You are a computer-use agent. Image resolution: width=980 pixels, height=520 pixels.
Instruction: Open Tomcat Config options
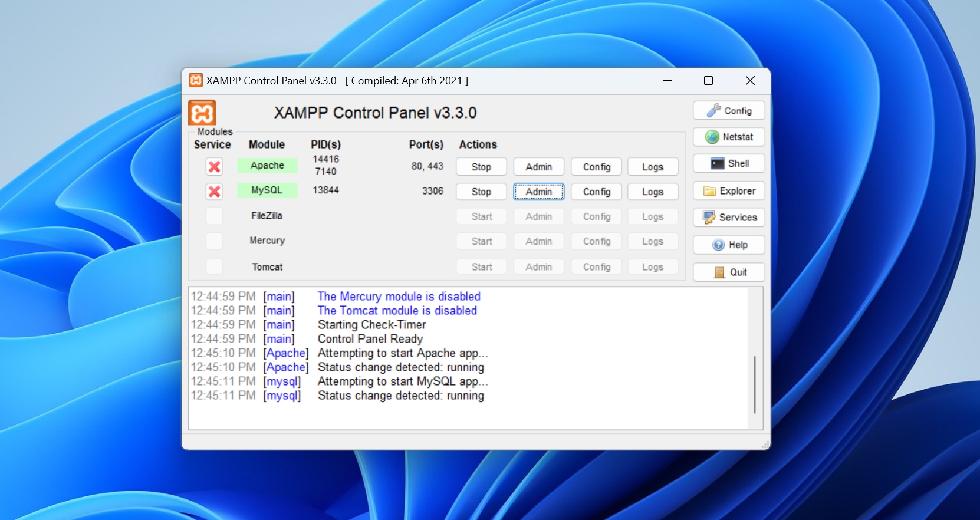[x=597, y=266]
